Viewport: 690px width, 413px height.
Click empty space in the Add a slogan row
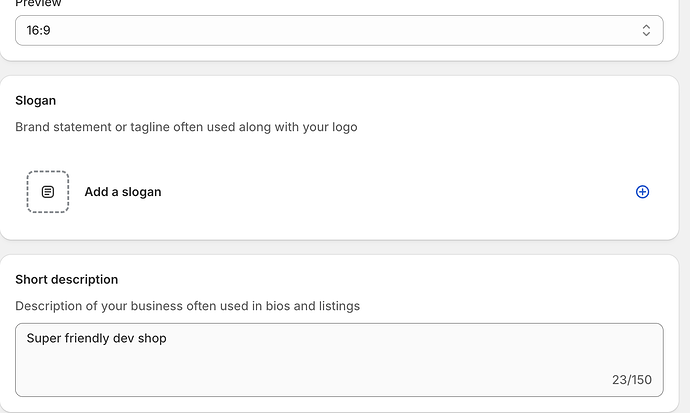(x=400, y=192)
